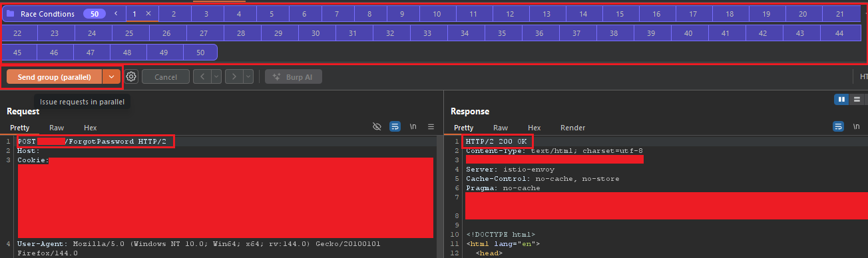The height and width of the screenshot is (258, 868).
Task: Click the Host: header line in Request
Action: (x=29, y=151)
